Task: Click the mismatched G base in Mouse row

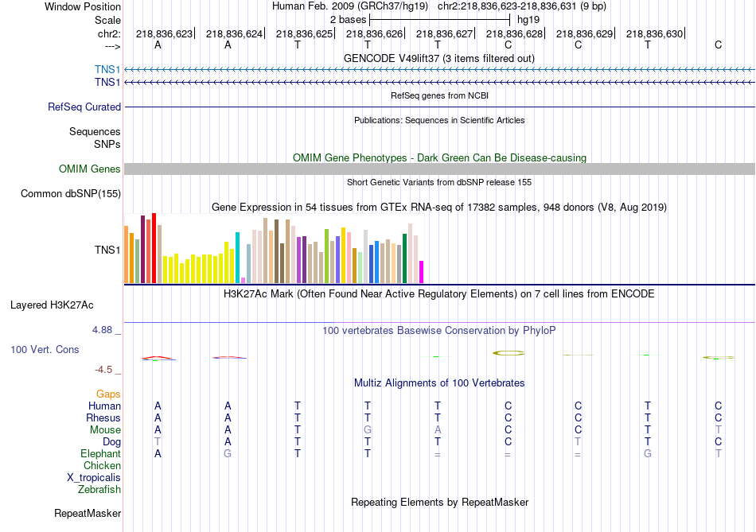Action: point(368,430)
